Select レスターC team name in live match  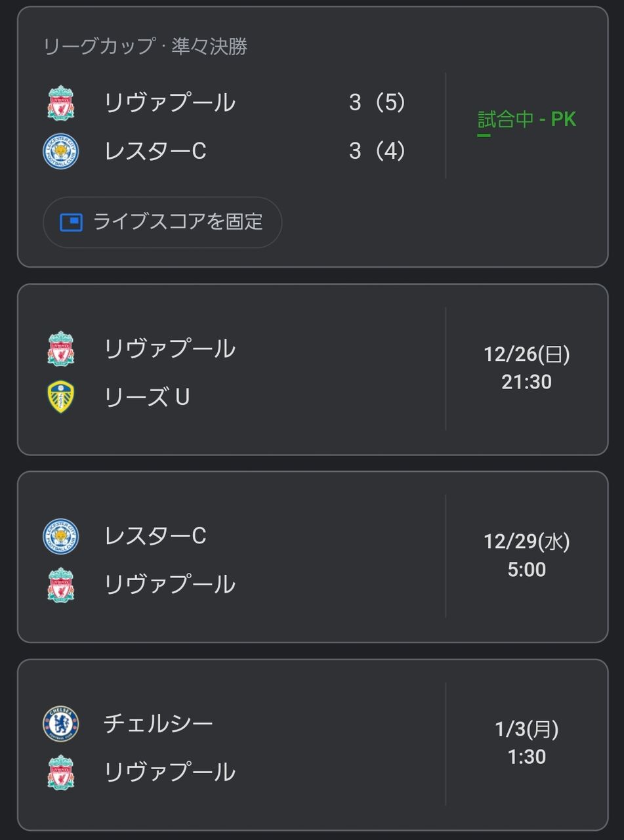pos(156,152)
